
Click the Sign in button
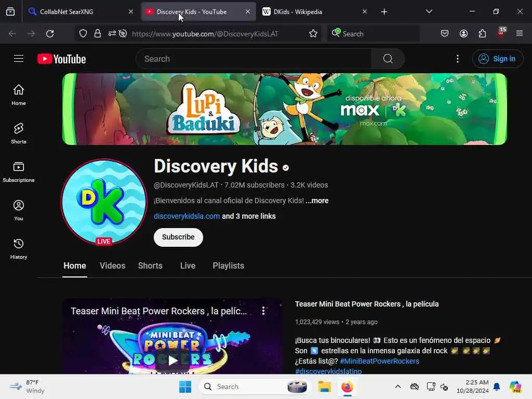[x=498, y=59]
